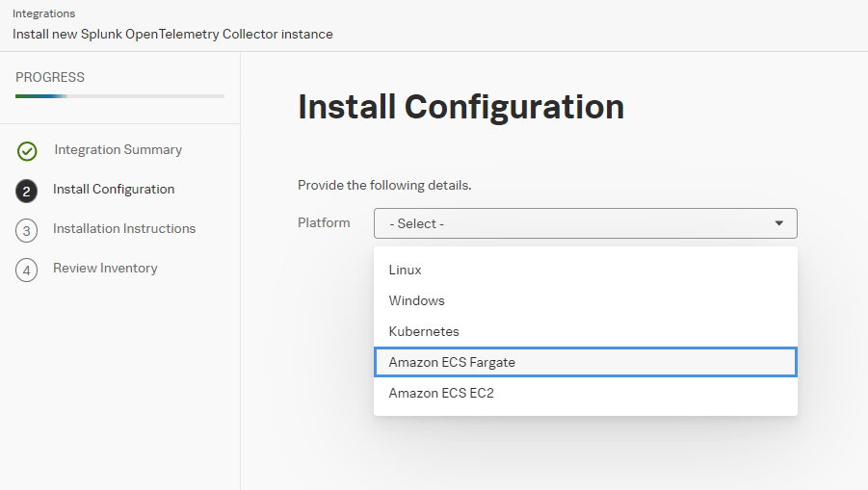Select Windows platform option

585,301
